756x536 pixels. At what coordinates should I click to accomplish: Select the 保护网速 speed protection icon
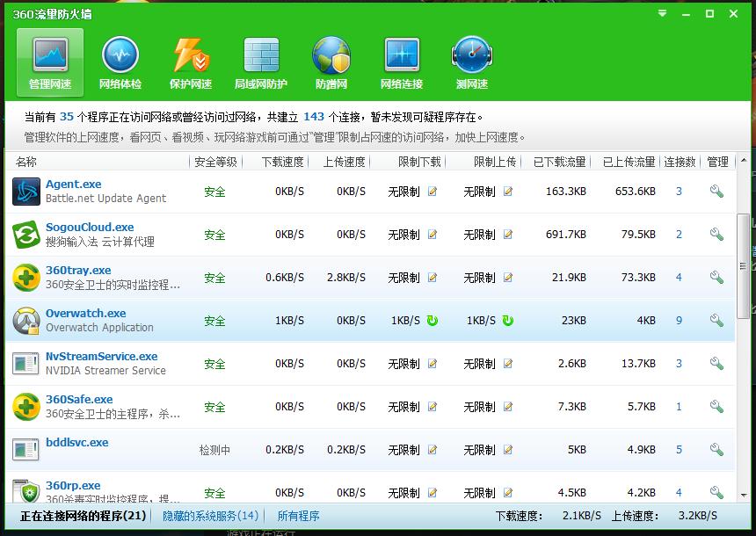[190, 60]
